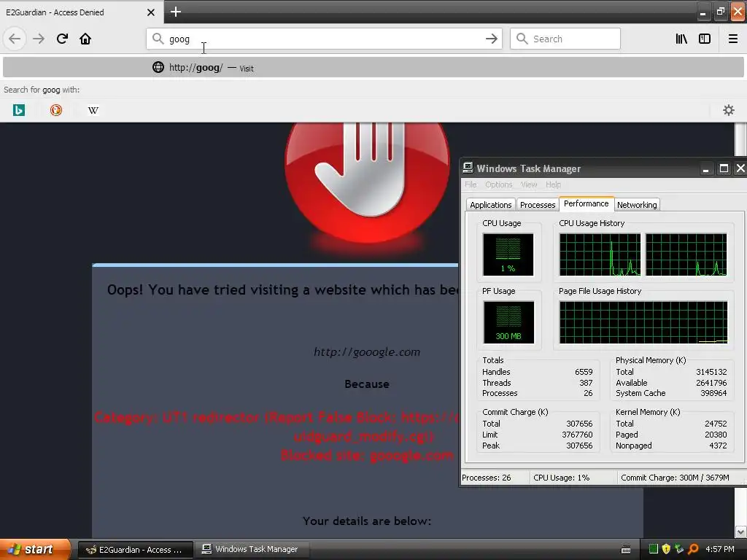
Task: Open the Help menu in Task Manager
Action: 553,184
